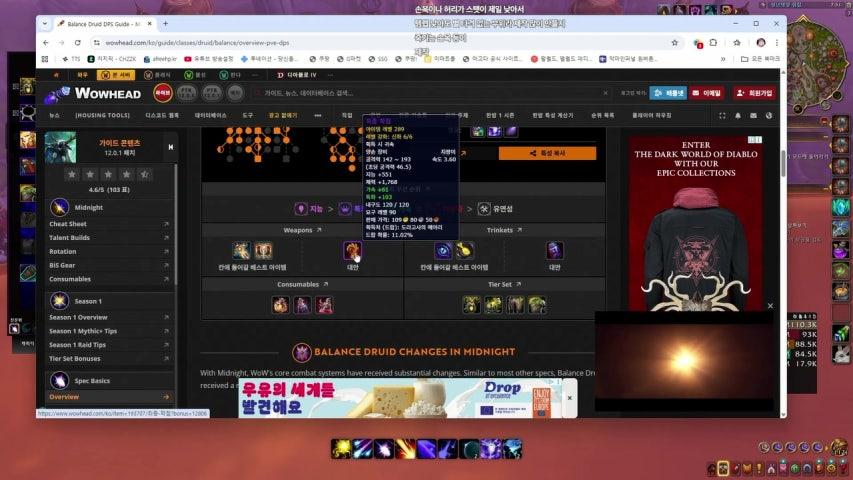Open the Database menu in Wowhead nav
Screen dimensions: 853x480
(211, 115)
